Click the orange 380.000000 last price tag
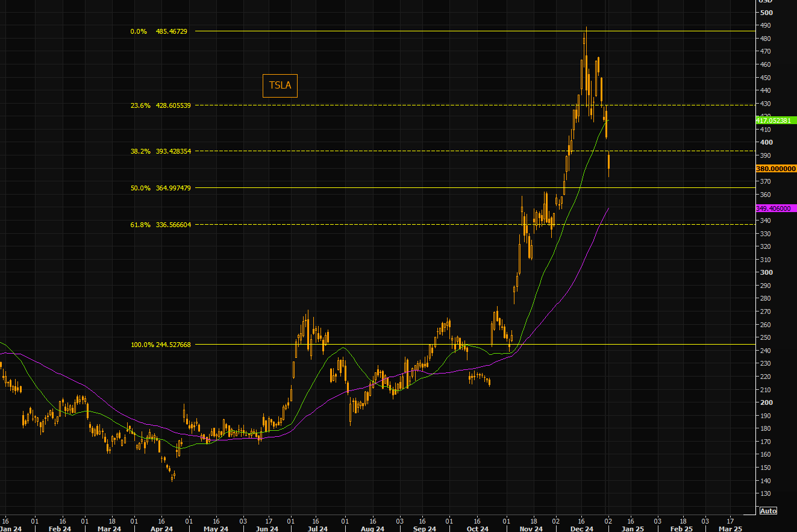This screenshot has height=532, width=797. click(x=776, y=169)
